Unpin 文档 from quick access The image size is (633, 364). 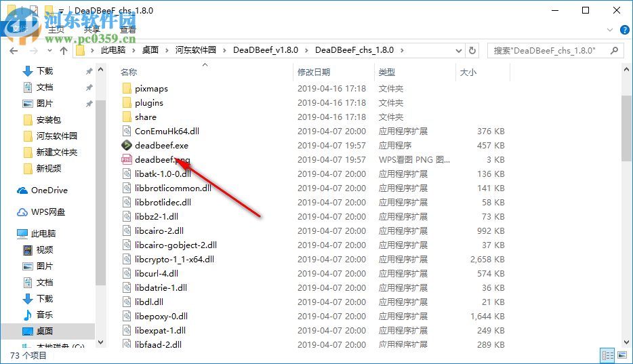click(89, 87)
